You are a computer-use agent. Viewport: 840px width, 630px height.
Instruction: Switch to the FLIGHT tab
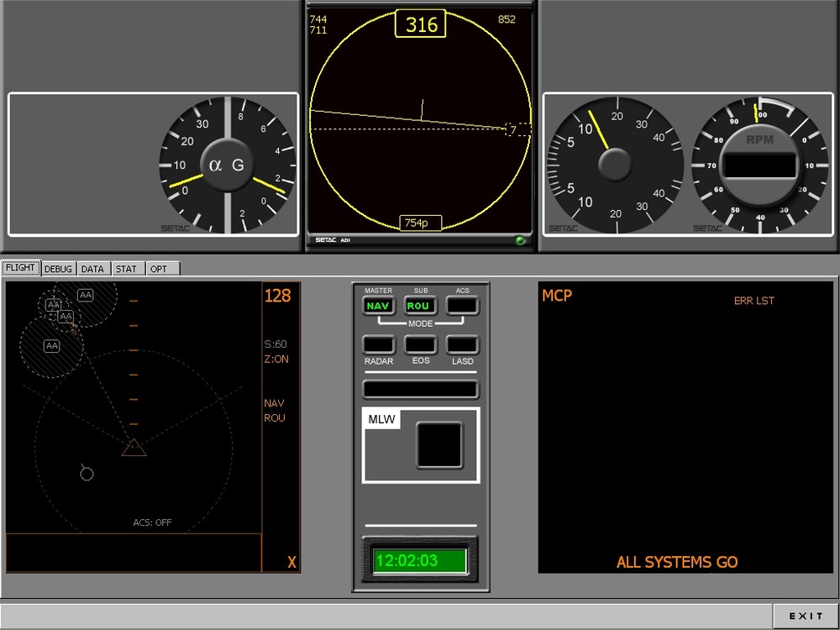tap(20, 268)
